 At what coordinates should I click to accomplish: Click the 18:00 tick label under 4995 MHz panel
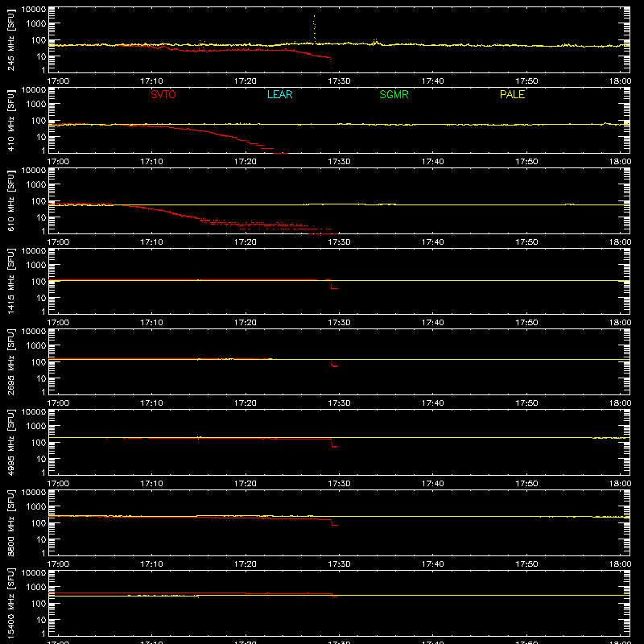pos(620,484)
